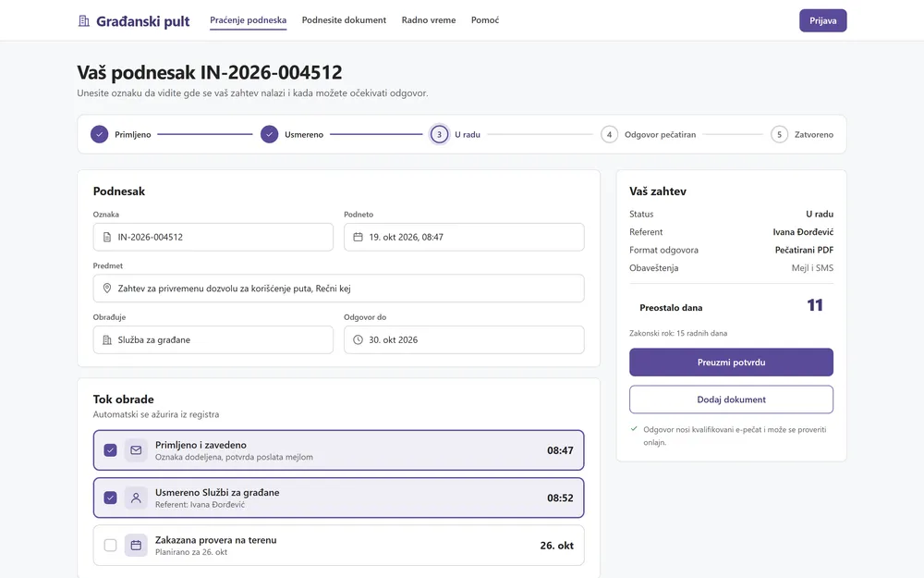This screenshot has width=924, height=578.
Task: Click the document icon in Oznaka field
Action: [107, 237]
